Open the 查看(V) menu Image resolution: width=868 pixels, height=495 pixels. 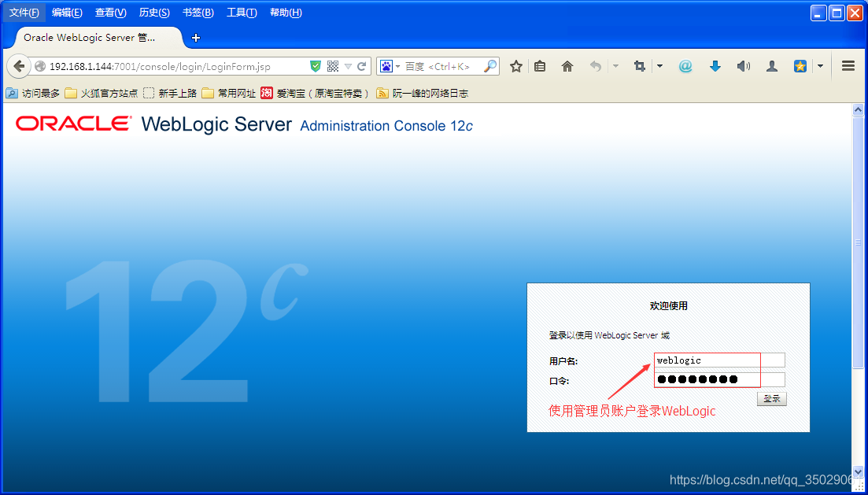point(111,12)
